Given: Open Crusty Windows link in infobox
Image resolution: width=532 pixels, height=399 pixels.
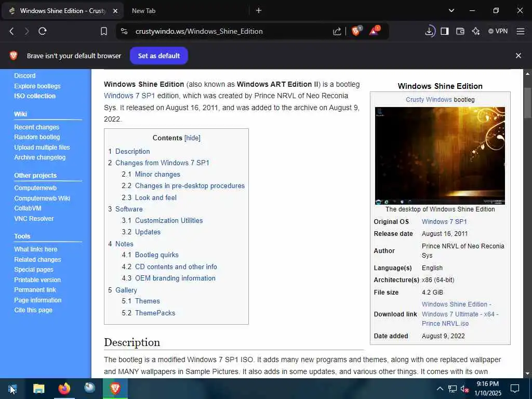Looking at the screenshot, I should (x=429, y=100).
